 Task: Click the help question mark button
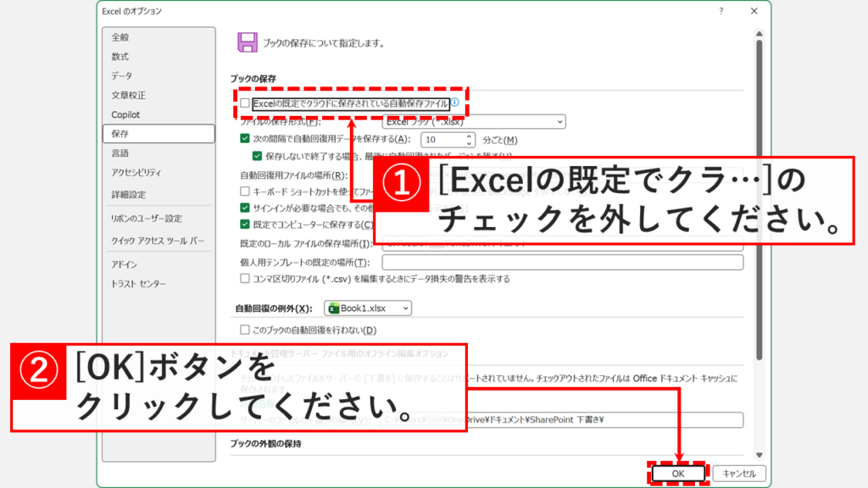pyautogui.click(x=721, y=11)
